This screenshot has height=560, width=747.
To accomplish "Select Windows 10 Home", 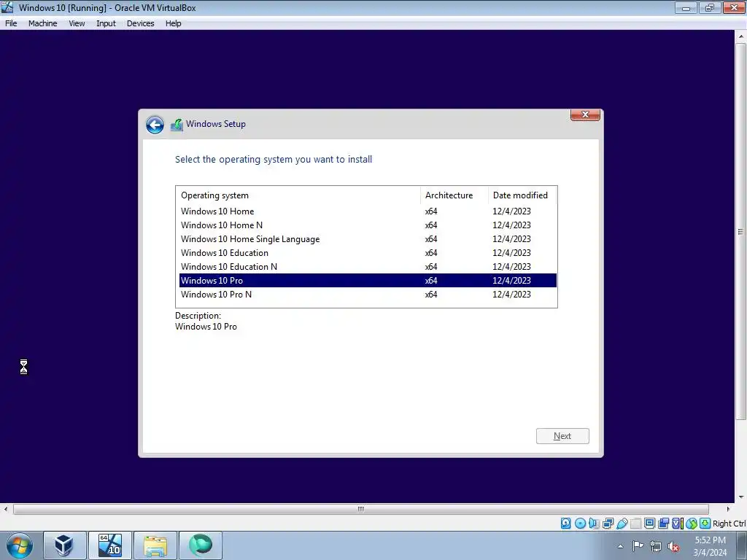I will (368, 211).
